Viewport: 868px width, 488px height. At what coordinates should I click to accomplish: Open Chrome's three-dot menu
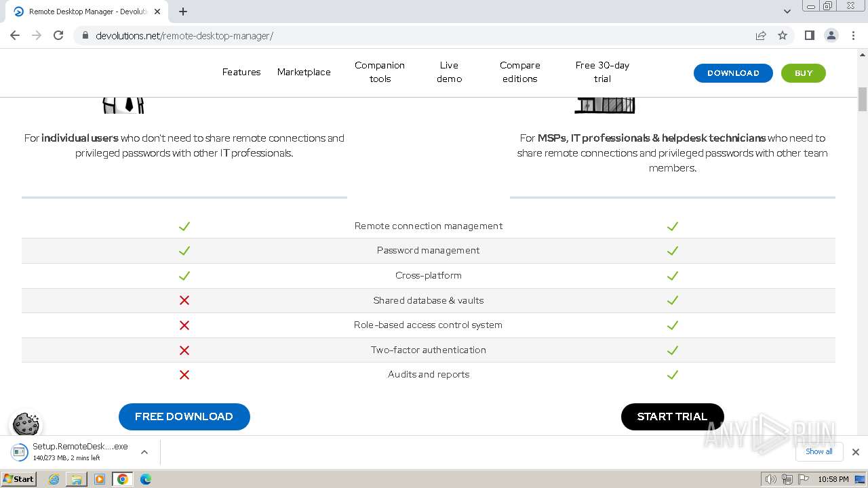[853, 35]
